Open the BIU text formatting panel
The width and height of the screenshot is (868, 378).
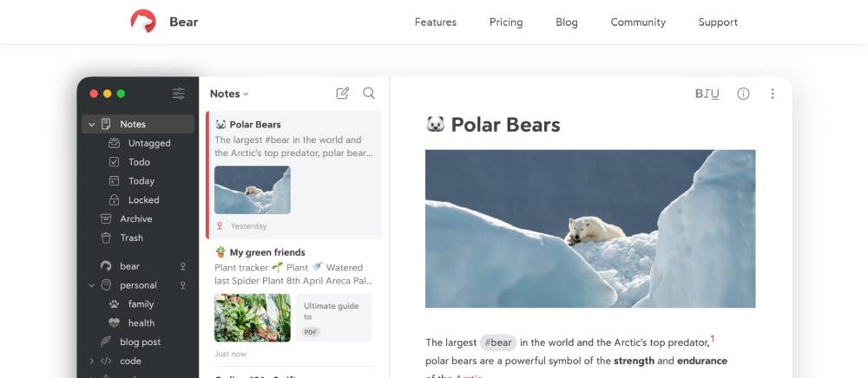point(707,94)
